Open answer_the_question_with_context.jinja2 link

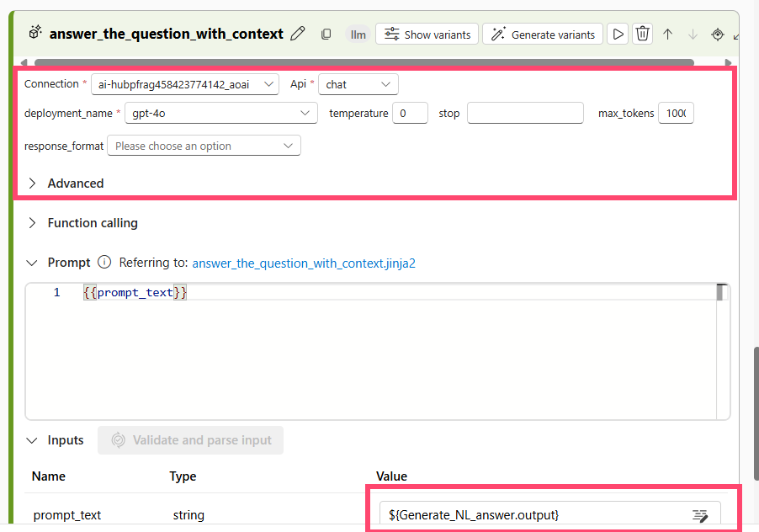pos(304,263)
